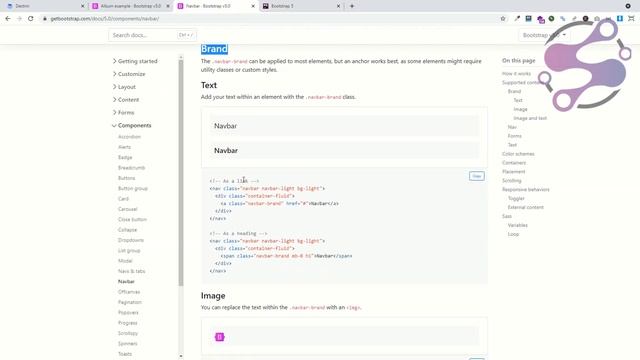Open the Offcanvas component page
The image size is (640, 360).
tap(129, 292)
